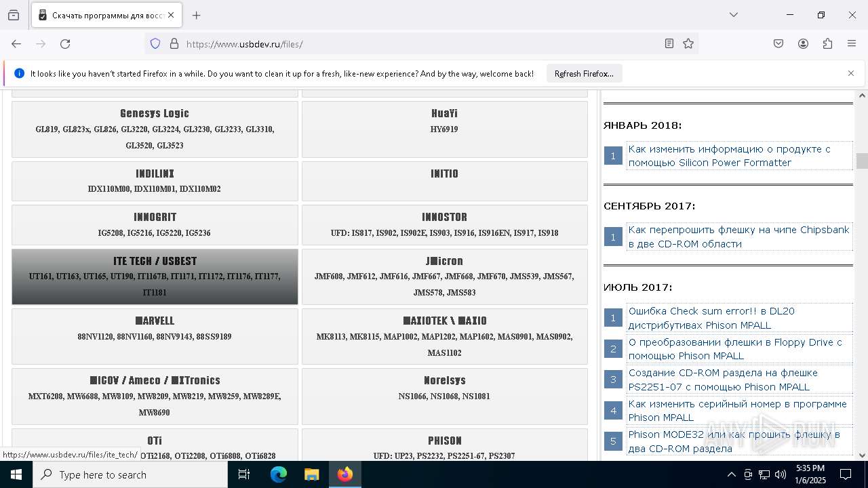Expand the list all tabs chevron
868x488 pixels.
734,15
